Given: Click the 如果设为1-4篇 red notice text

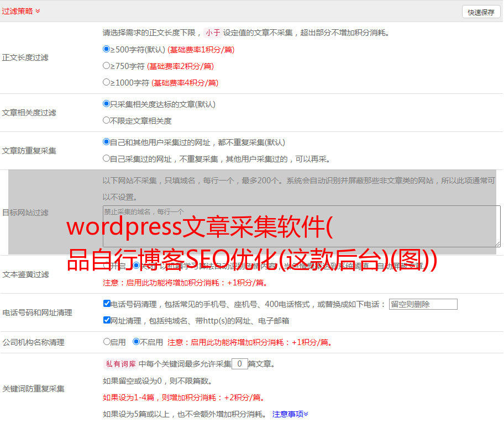Looking at the screenshot, I should coord(183,397).
